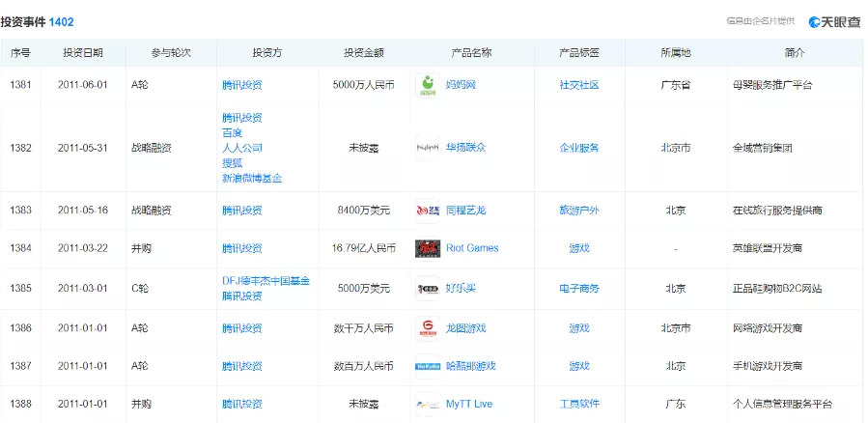Image resolution: width=868 pixels, height=423 pixels.
Task: Click the 投资金额 column header
Action: [x=364, y=53]
